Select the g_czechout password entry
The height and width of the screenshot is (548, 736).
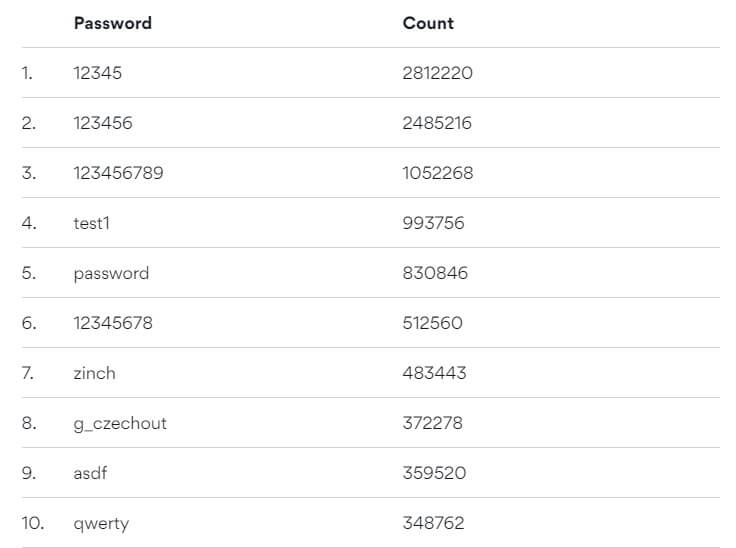120,423
